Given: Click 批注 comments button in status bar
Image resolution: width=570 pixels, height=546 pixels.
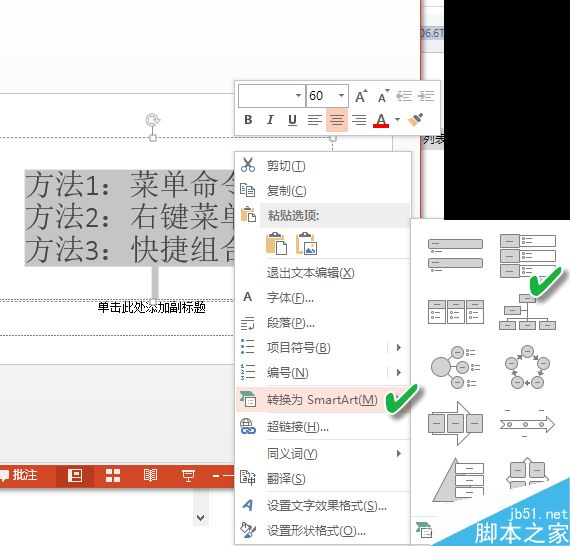Looking at the screenshot, I should point(20,475).
